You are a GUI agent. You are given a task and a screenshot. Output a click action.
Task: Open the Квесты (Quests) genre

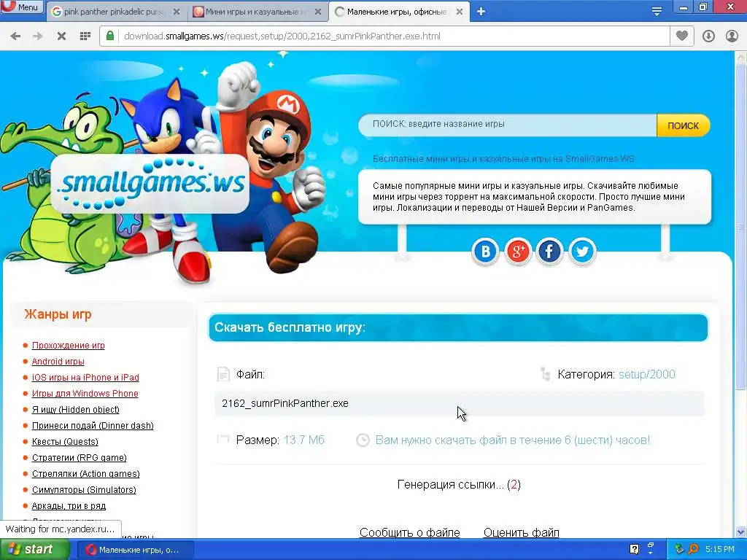click(x=65, y=441)
